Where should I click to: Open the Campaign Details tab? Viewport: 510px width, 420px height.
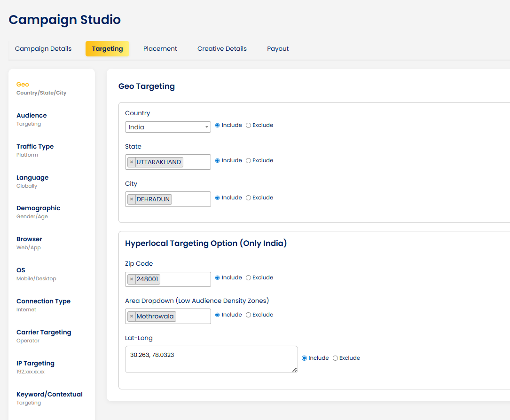(x=43, y=49)
